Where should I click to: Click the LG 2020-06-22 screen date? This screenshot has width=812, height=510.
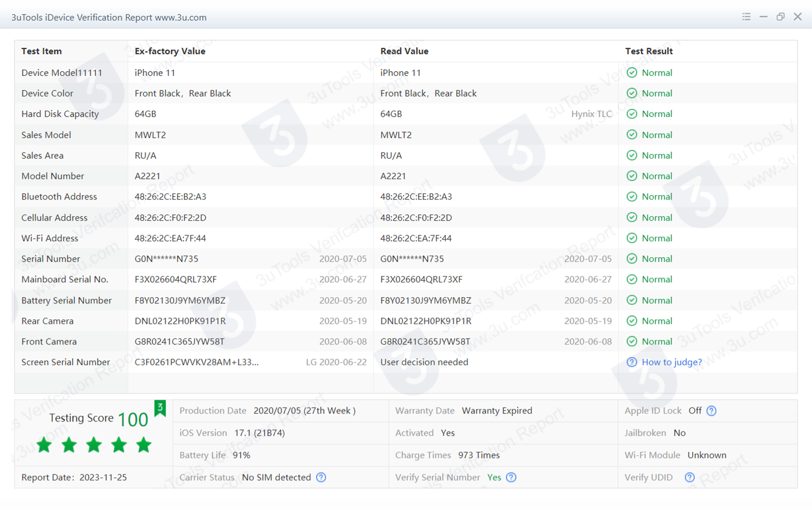tap(336, 362)
